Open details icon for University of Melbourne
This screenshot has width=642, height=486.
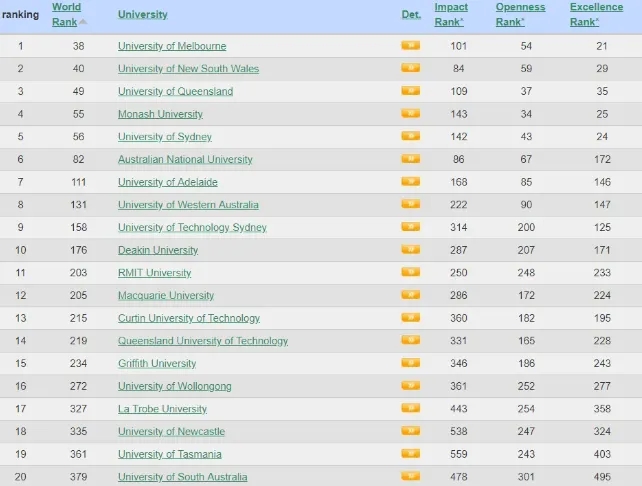point(411,45)
